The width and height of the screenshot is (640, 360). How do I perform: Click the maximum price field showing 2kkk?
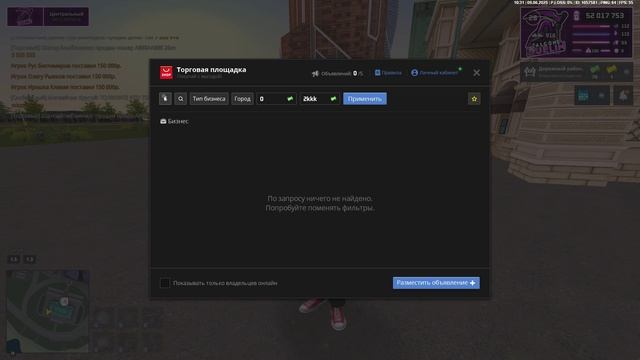319,99
